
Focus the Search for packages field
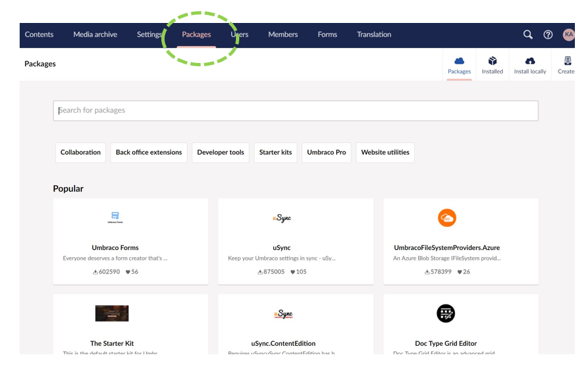tap(296, 110)
